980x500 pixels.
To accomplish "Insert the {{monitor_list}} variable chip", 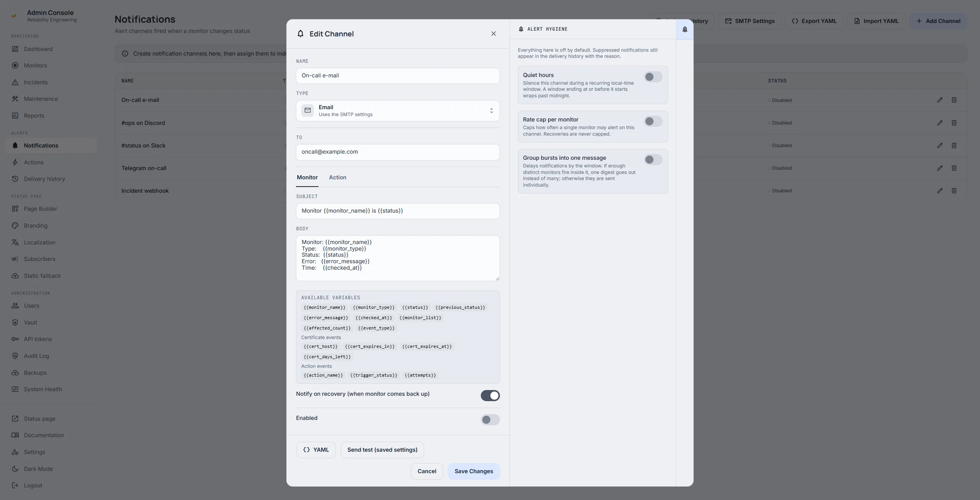I will pyautogui.click(x=420, y=318).
